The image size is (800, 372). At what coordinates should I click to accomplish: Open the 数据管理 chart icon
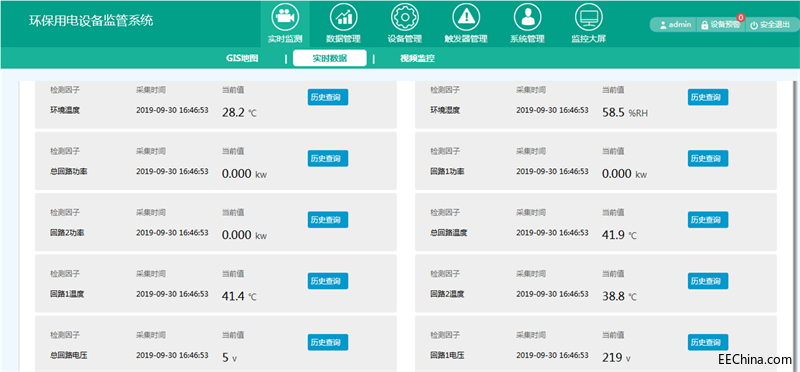point(344,17)
